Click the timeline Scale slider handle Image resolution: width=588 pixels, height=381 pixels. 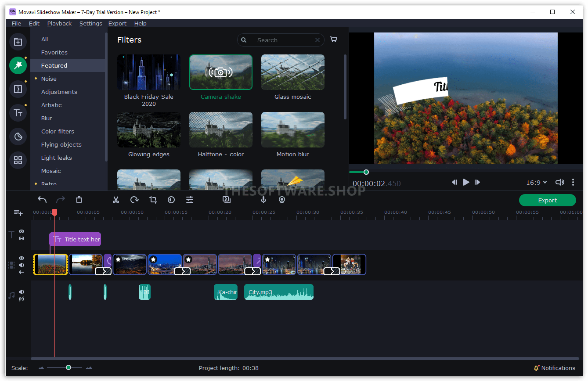pyautogui.click(x=69, y=367)
